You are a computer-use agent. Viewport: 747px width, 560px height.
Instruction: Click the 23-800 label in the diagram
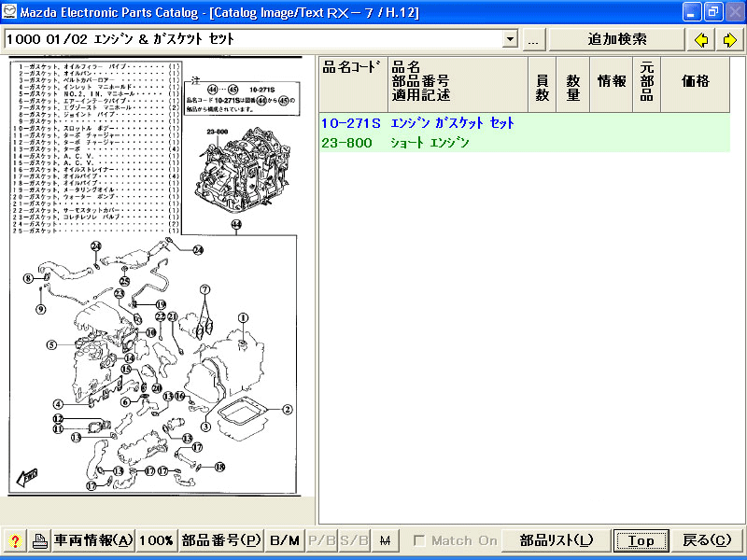[218, 132]
